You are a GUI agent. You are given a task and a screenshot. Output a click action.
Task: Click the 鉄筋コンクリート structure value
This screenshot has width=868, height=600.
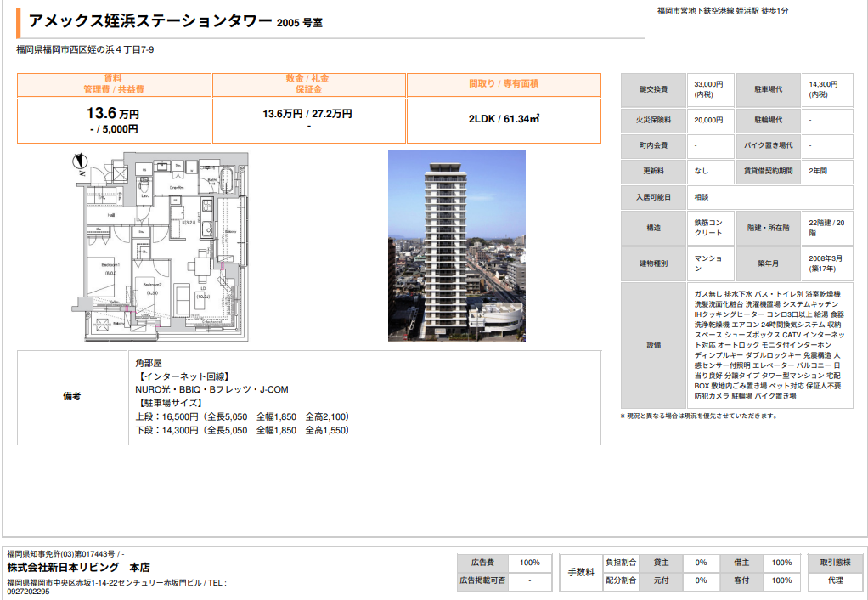[x=708, y=228]
